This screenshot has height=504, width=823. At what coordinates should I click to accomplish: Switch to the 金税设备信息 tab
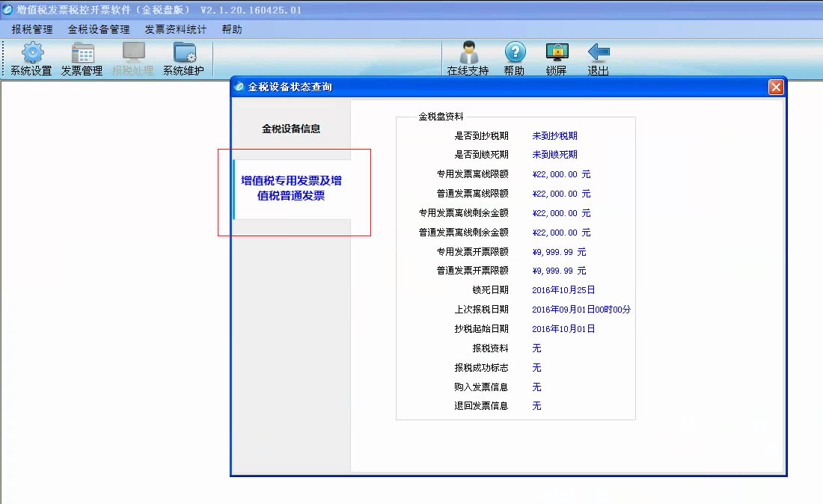coord(291,129)
